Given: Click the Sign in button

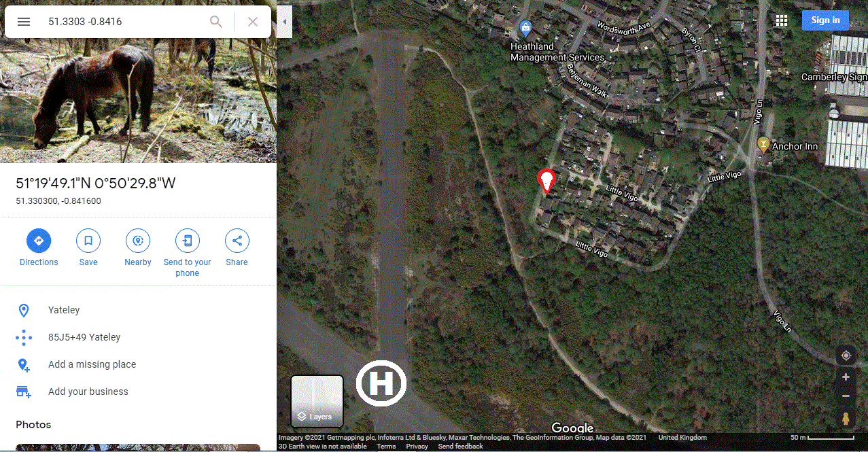Looking at the screenshot, I should click(825, 20).
